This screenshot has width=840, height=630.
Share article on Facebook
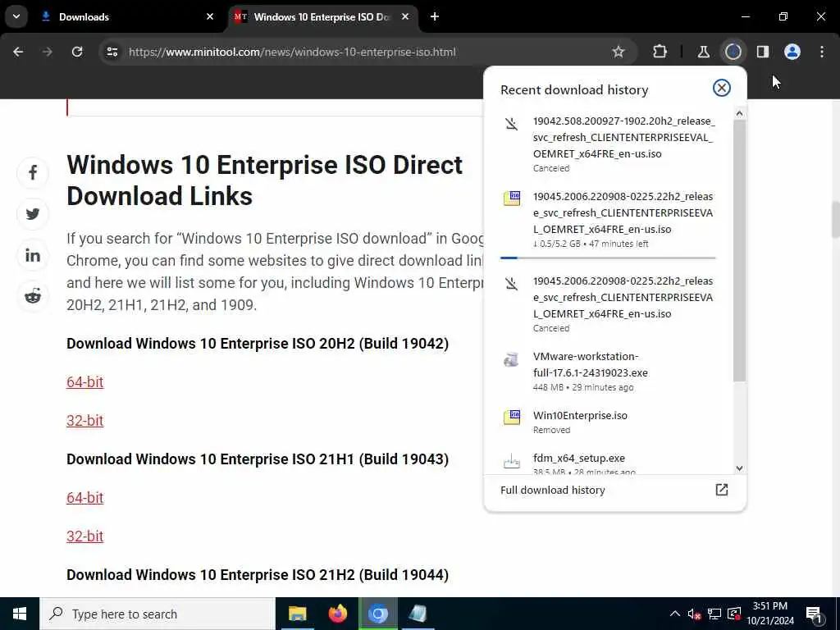[x=33, y=172]
